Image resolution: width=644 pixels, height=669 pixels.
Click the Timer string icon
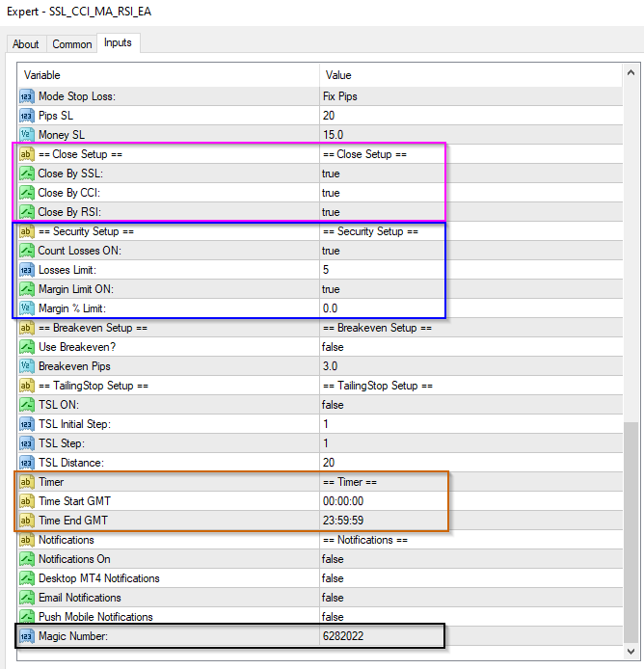[26, 482]
